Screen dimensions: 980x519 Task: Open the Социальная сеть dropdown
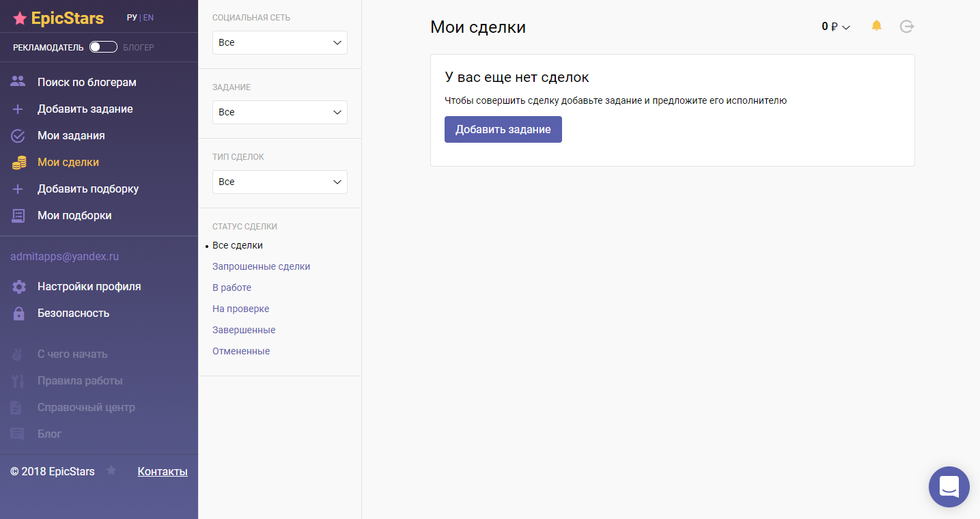280,42
